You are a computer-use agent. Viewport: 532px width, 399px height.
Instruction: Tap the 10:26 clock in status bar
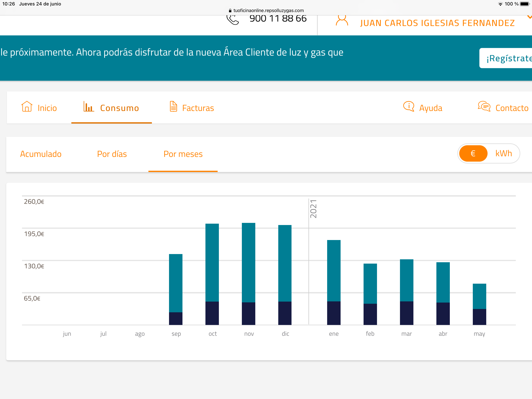coord(9,4)
